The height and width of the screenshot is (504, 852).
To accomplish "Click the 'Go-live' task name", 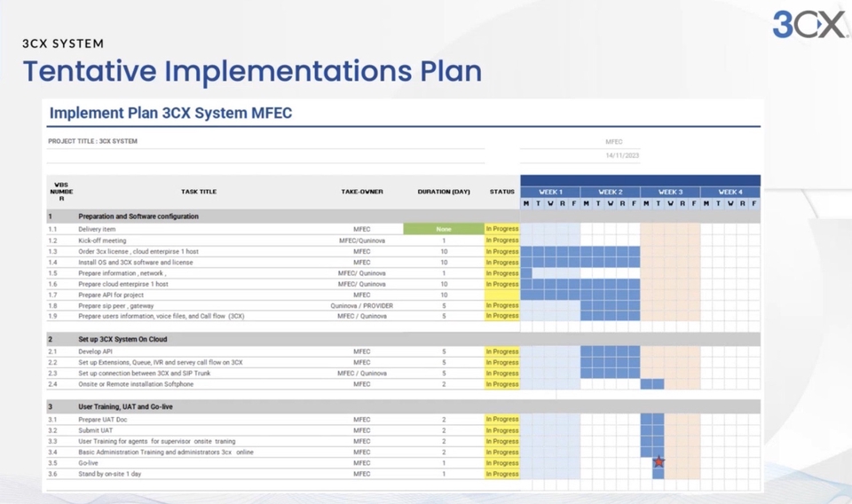I will click(88, 462).
